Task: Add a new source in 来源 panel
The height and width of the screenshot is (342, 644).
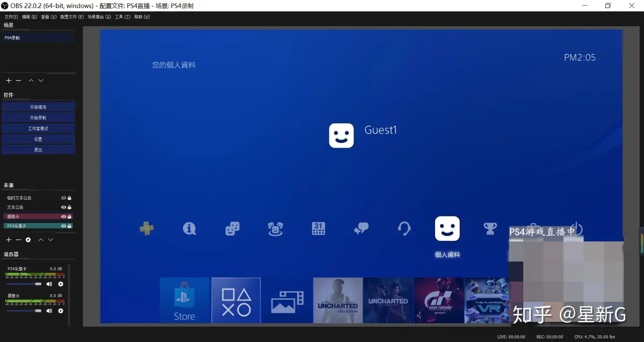Action: [8, 240]
